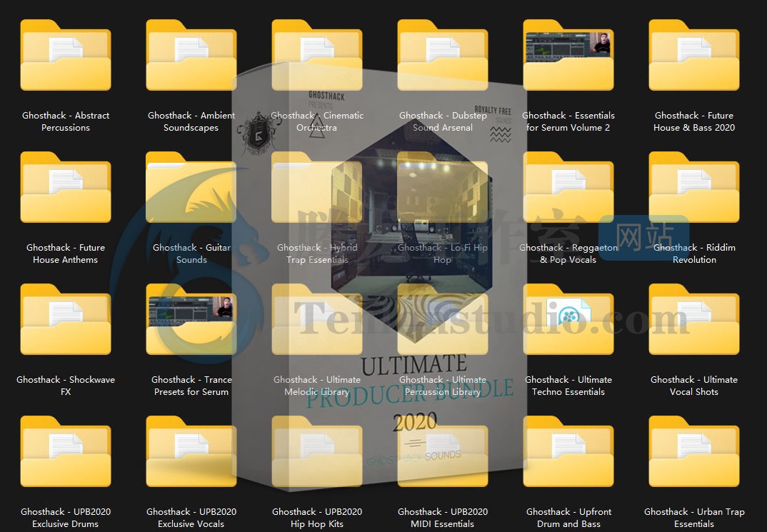Click 'Ghosthack - Reggaeton & Pop Vocals' name
This screenshot has width=767, height=532.
(x=568, y=254)
